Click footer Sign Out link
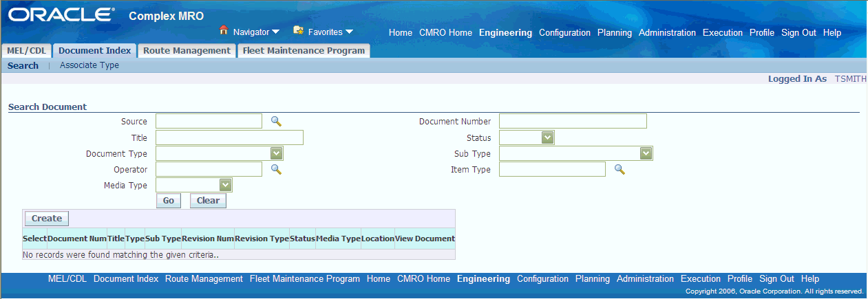The image size is (868, 299). pyautogui.click(x=776, y=279)
